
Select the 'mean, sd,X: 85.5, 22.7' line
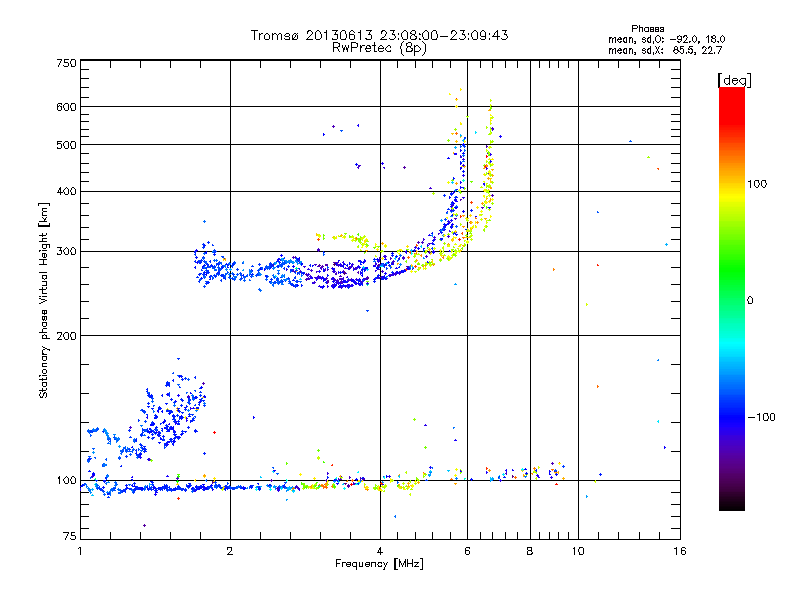[x=665, y=50]
